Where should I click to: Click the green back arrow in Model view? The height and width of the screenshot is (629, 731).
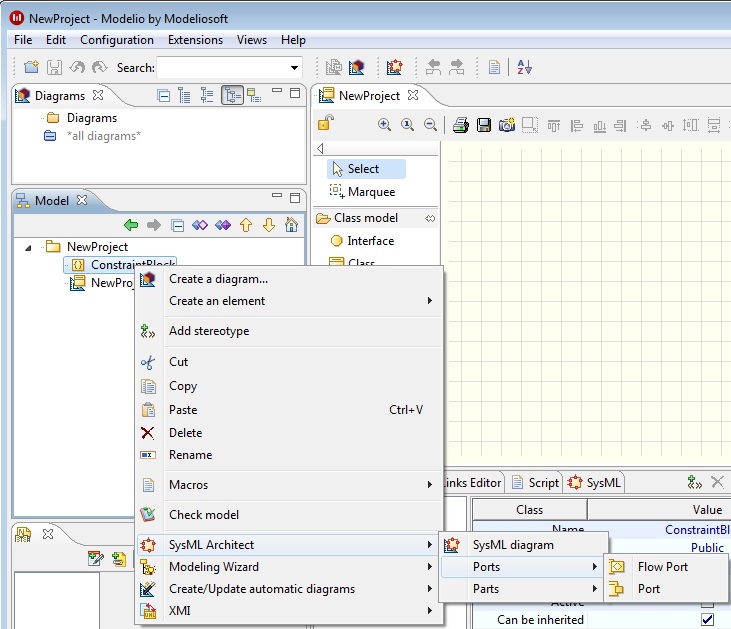tap(131, 225)
